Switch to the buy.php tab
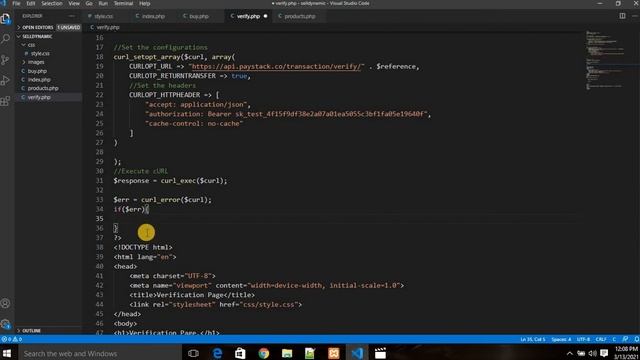The width and height of the screenshot is (640, 360). [x=199, y=16]
